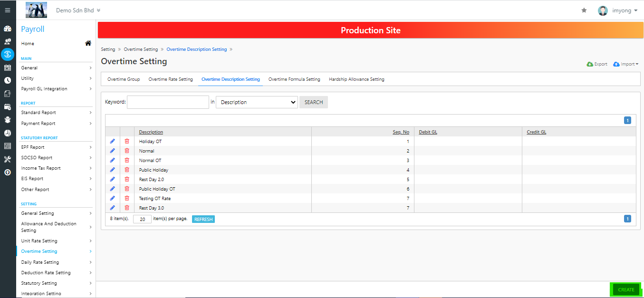Viewport: 644px width, 298px height.
Task: Open the hamburger menu at top left
Action: [8, 10]
